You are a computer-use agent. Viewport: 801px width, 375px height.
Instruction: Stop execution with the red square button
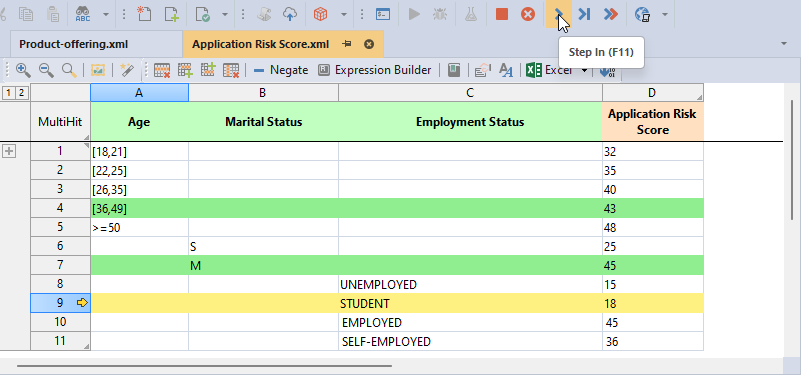click(502, 14)
